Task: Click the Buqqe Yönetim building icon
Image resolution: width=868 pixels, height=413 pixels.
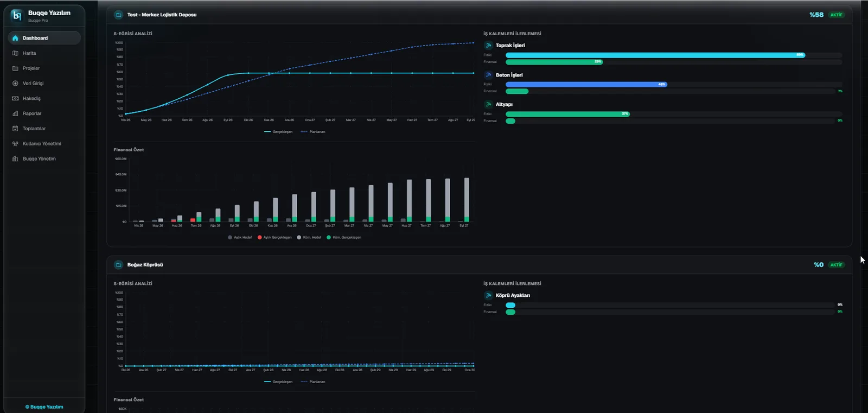Action: point(15,159)
